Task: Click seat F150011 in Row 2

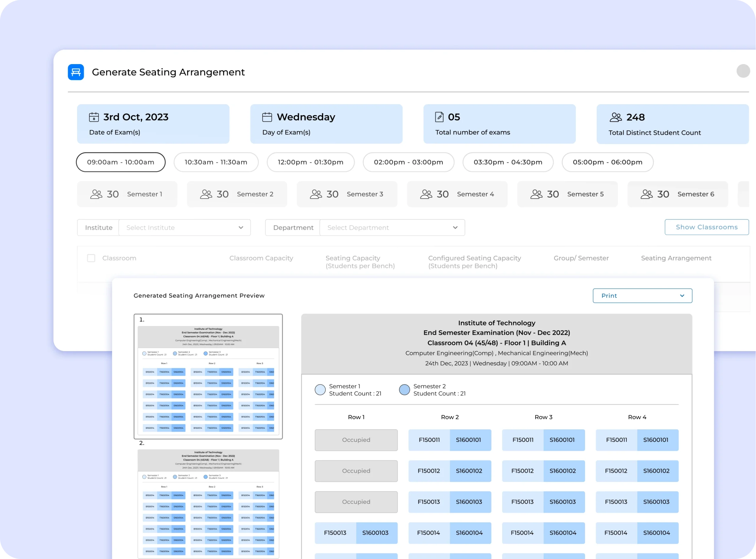Action: (x=429, y=440)
